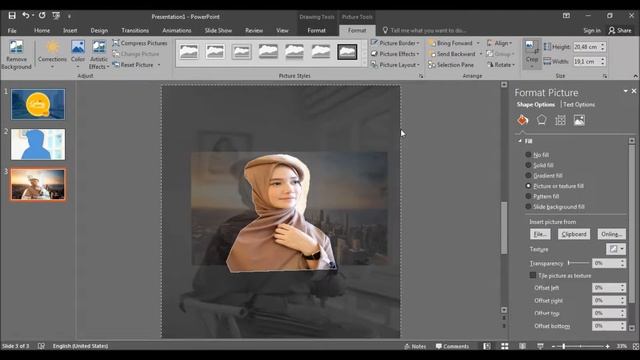
Task: Open Comments pane from status bar
Action: tap(452, 346)
